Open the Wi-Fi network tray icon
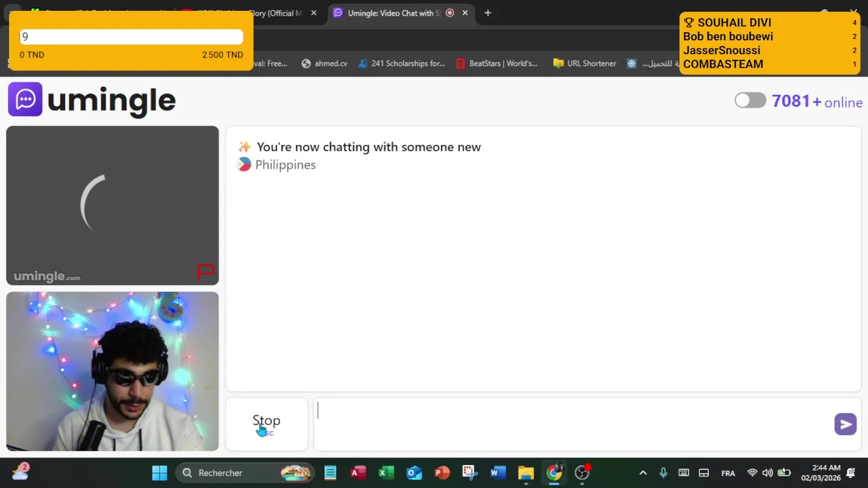Screen dimensions: 868x488 752,472
